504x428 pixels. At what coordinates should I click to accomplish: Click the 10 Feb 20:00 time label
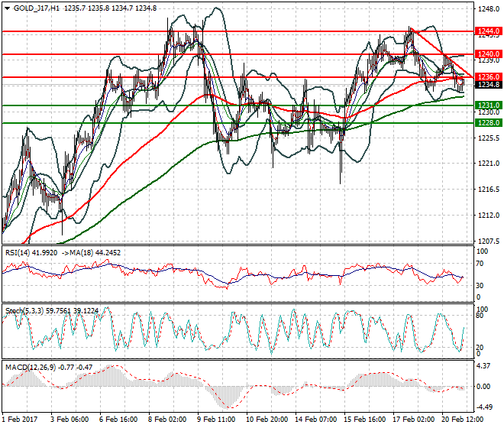click(267, 420)
